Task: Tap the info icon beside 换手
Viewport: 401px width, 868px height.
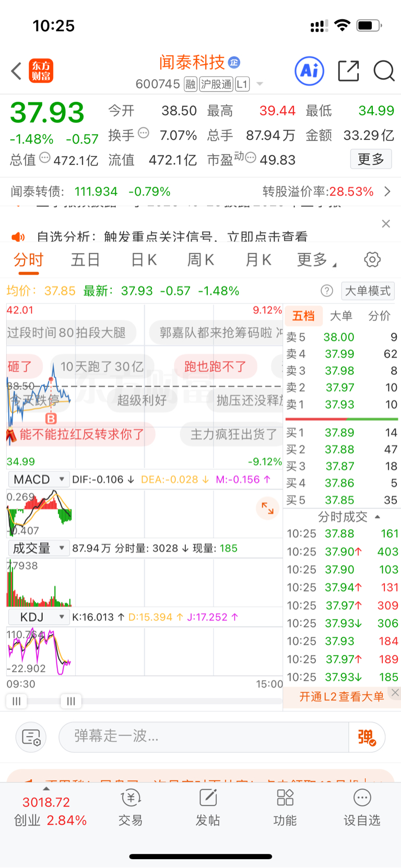Action: pyautogui.click(x=144, y=133)
